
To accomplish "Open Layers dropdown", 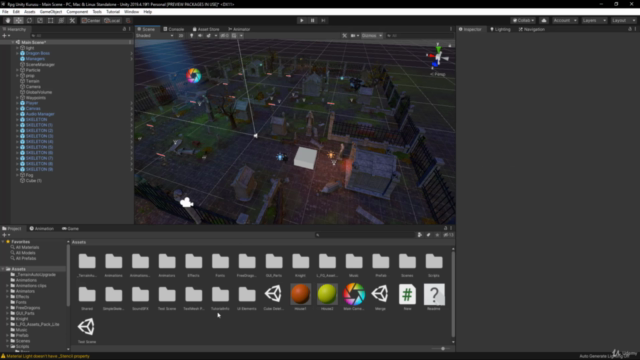I will [594, 20].
